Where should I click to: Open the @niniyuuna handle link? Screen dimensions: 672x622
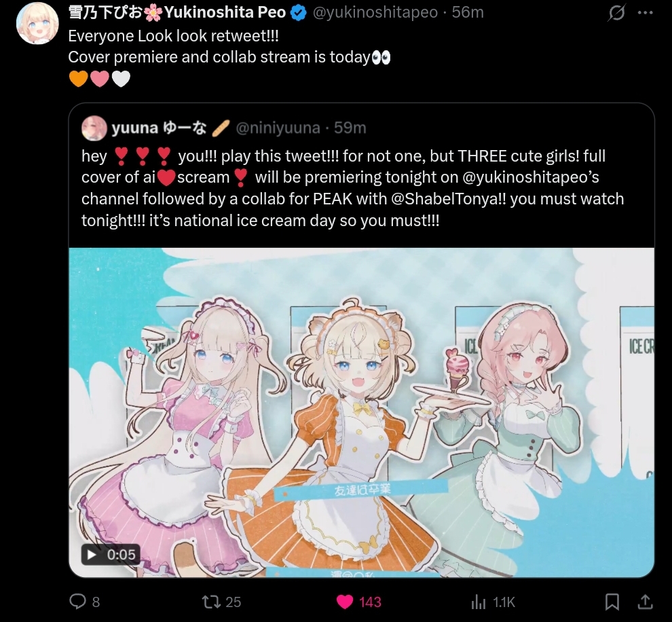tap(278, 128)
